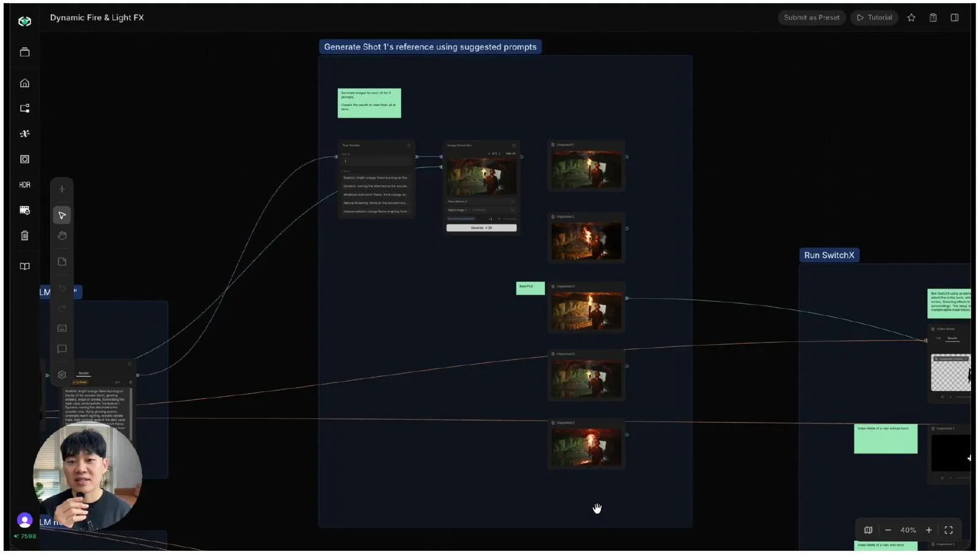Viewport: 980px width, 554px height.
Task: Select the hand pan tool
Action: point(62,235)
